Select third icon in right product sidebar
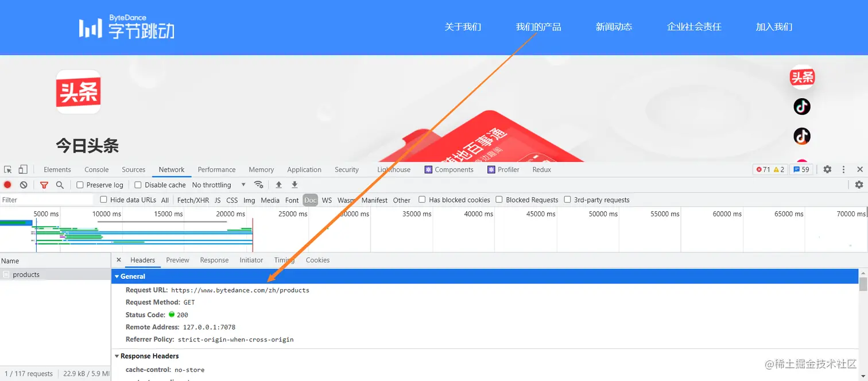Image resolution: width=868 pixels, height=381 pixels. [x=802, y=136]
